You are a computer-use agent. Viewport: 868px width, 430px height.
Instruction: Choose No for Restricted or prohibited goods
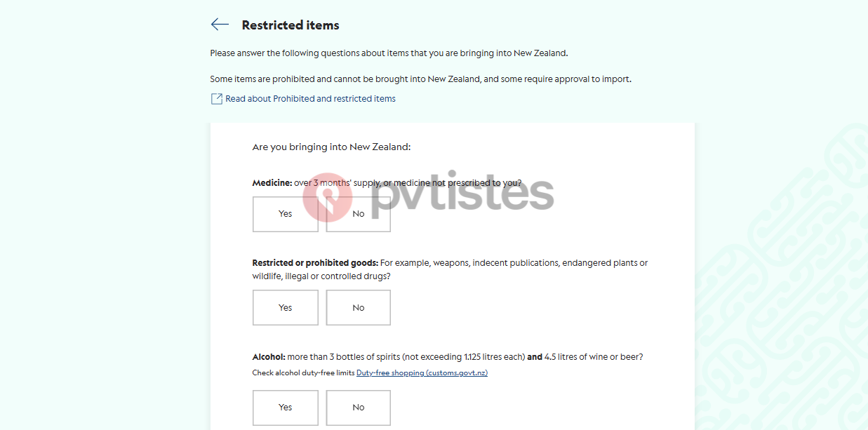tap(359, 307)
